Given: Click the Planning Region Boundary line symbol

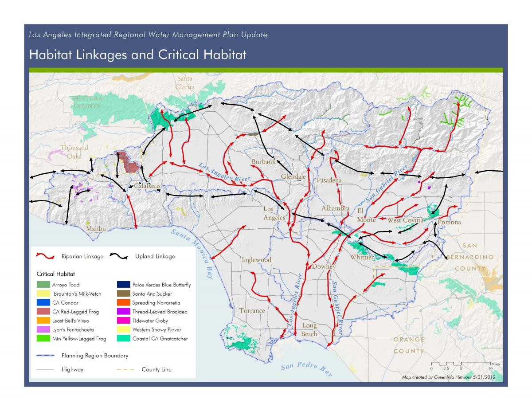Looking at the screenshot, I should (46, 356).
